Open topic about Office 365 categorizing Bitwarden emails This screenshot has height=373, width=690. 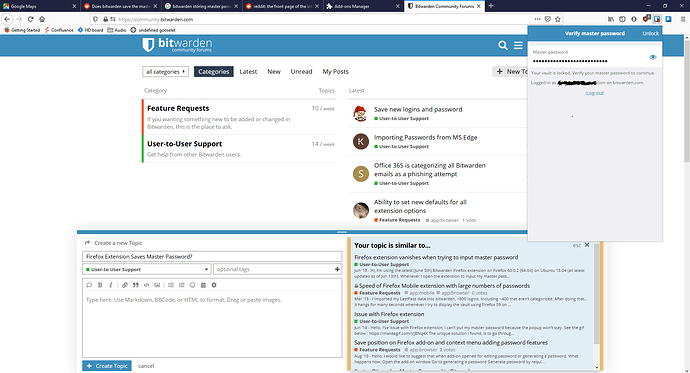429,170
